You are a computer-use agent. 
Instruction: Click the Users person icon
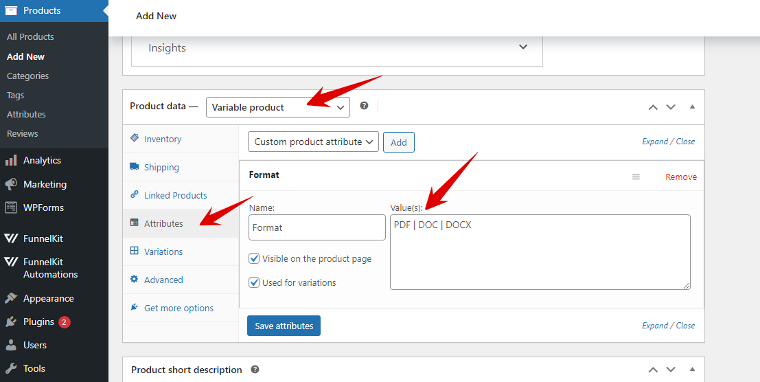tap(11, 345)
